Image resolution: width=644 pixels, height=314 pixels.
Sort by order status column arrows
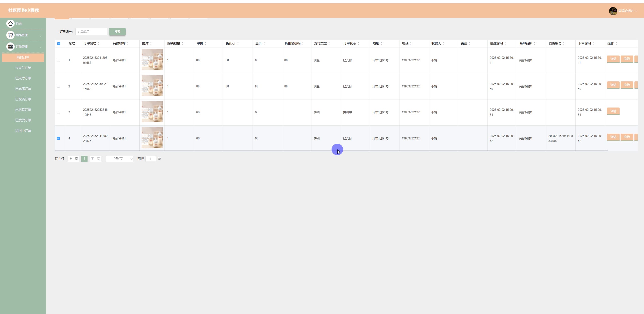358,43
